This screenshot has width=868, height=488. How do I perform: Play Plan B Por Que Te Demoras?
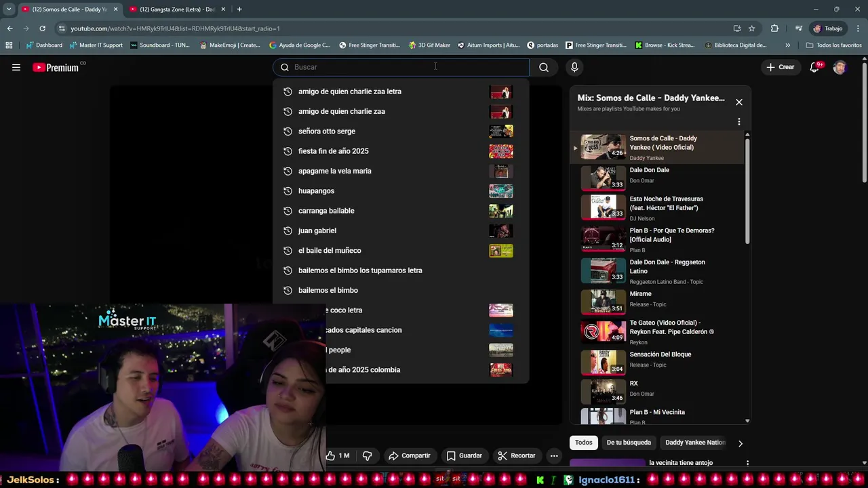tap(658, 240)
